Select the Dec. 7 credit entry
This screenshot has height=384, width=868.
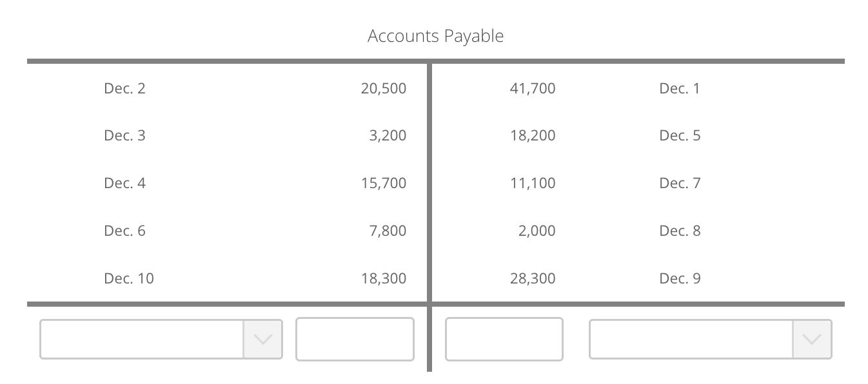click(680, 183)
